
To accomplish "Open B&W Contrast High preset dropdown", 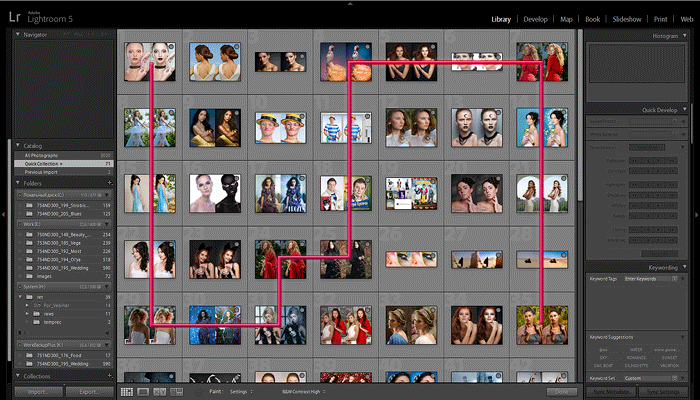I will pos(304,392).
